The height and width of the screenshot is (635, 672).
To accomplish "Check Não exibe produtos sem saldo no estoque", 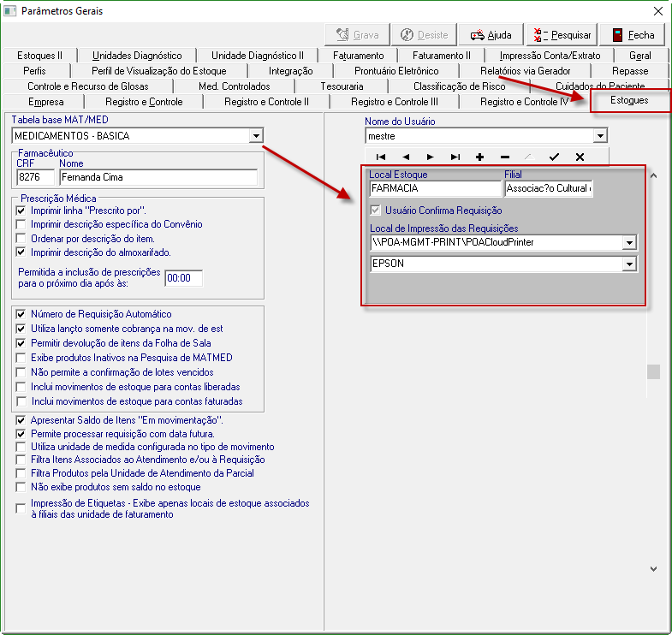I will (21, 487).
